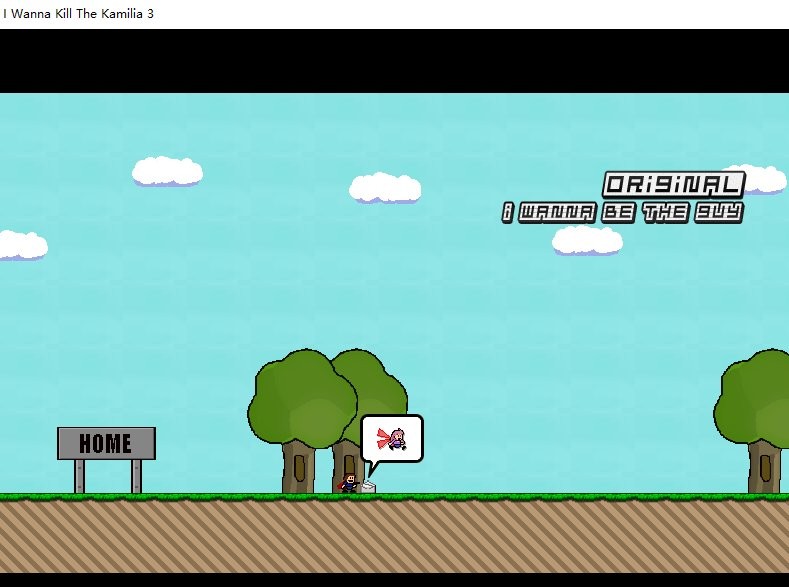Click the cloud at the top center of the sky
The height and width of the screenshot is (587, 789).
pos(385,187)
